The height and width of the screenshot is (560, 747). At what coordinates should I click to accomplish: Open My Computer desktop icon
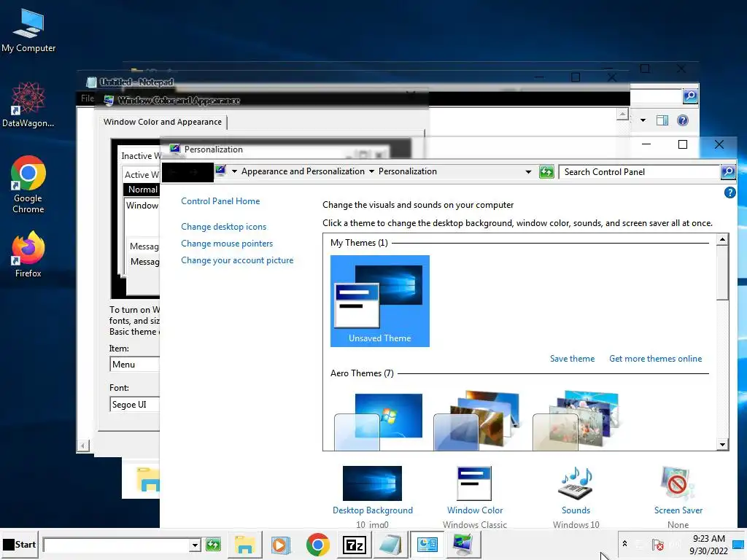point(28,31)
